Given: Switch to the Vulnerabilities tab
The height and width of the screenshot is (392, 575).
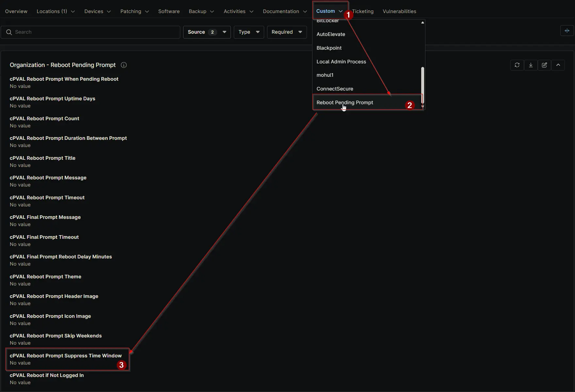Looking at the screenshot, I should tap(399, 11).
